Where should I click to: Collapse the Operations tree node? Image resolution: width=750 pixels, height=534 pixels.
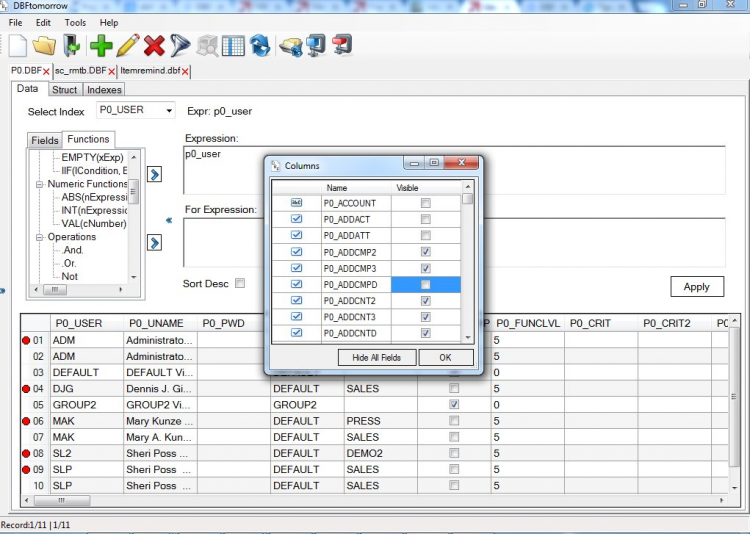pyautogui.click(x=39, y=237)
